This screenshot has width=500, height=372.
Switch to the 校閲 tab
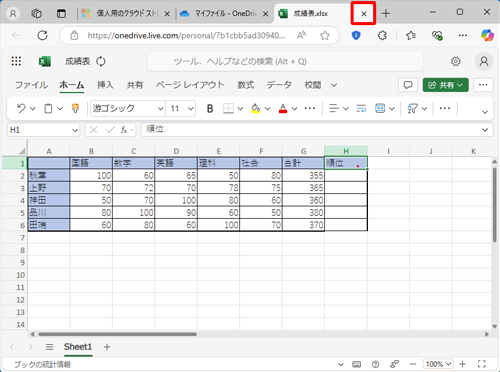click(x=313, y=85)
